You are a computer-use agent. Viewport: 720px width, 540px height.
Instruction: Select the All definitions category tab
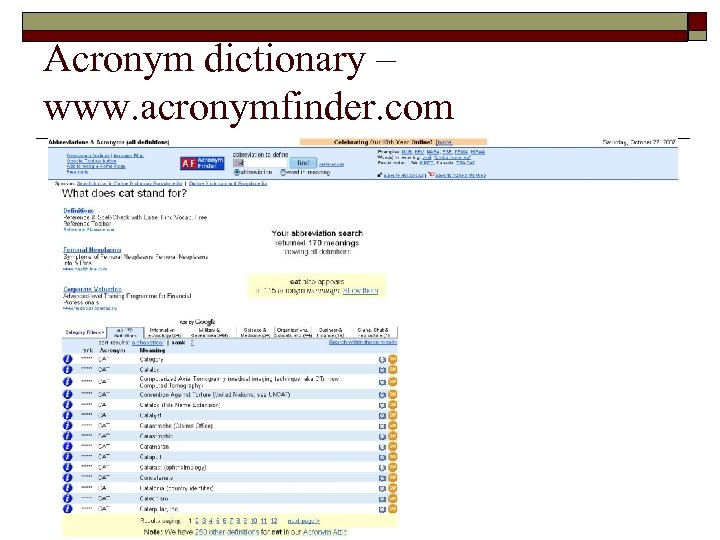[125, 333]
